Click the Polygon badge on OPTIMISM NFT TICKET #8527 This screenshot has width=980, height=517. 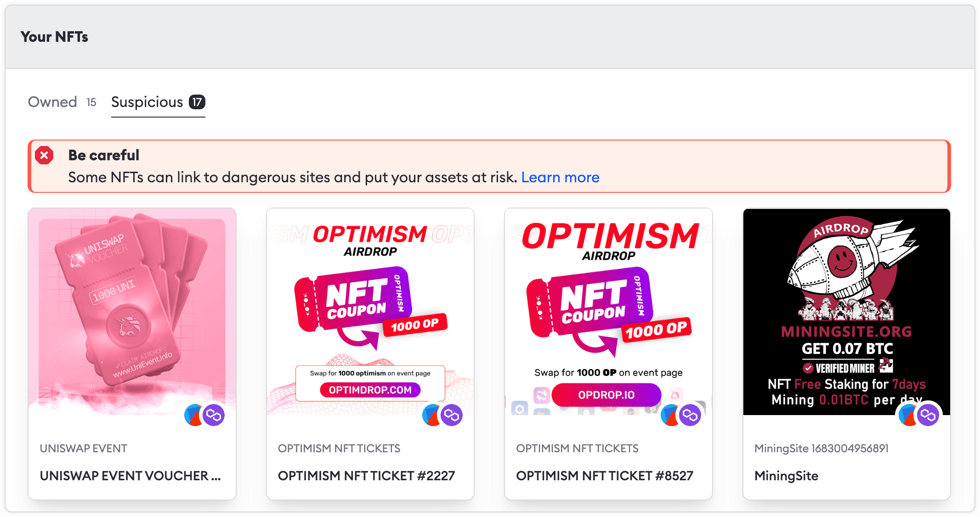[x=690, y=415]
